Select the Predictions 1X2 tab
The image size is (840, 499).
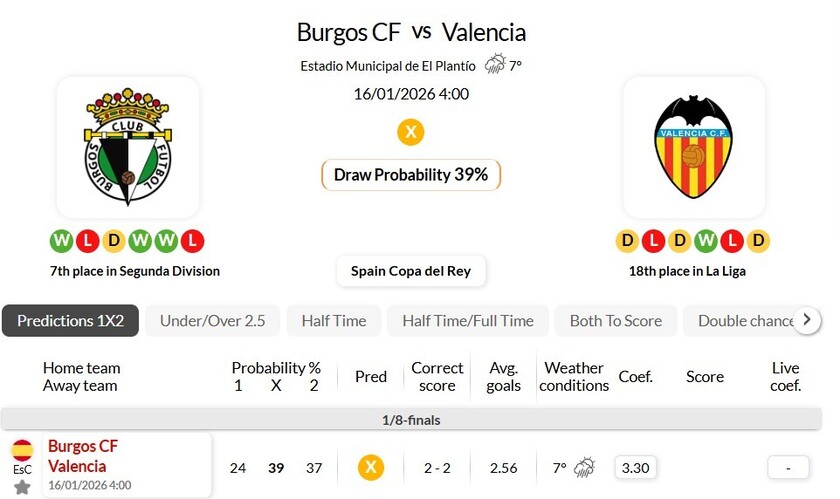point(70,321)
